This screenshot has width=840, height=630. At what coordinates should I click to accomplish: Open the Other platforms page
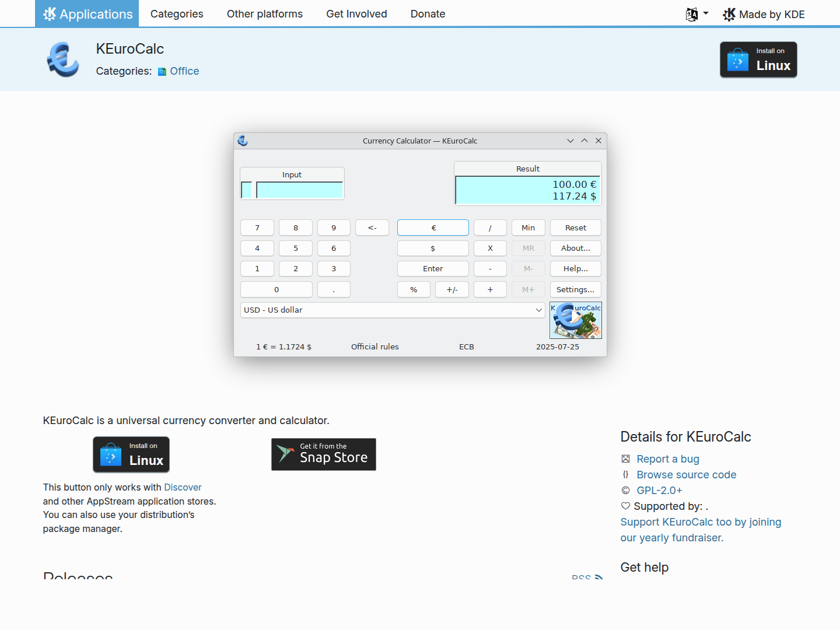265,14
